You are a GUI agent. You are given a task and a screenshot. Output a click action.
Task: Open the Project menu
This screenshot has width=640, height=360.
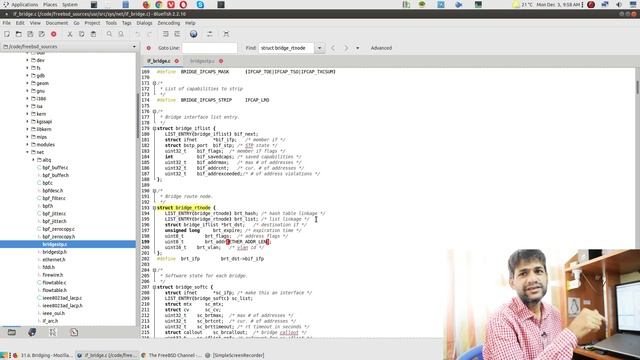(92, 23)
